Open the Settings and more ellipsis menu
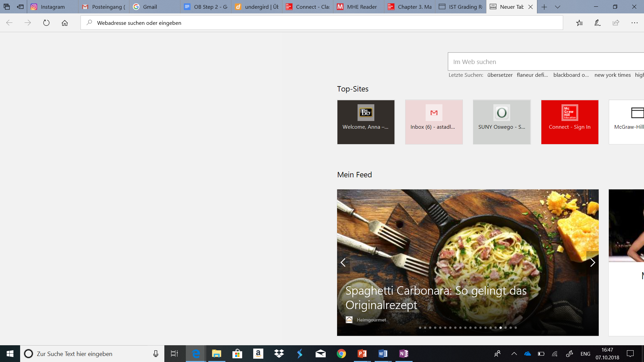The image size is (644, 362). pyautogui.click(x=634, y=23)
